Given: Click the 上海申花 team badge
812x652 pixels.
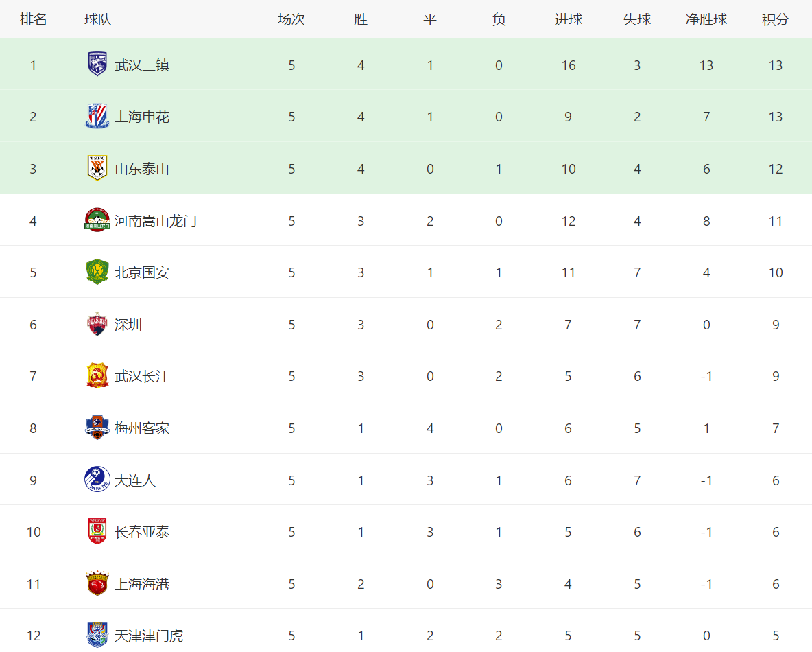Looking at the screenshot, I should 97,116.
